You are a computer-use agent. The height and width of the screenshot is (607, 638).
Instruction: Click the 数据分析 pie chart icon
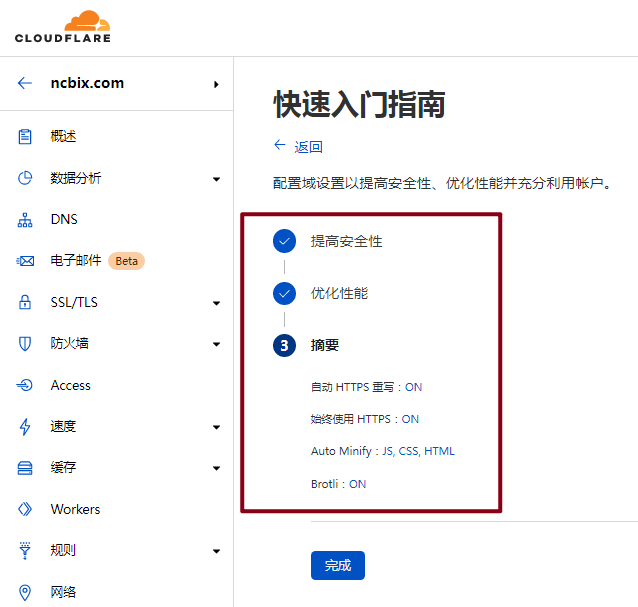click(25, 178)
